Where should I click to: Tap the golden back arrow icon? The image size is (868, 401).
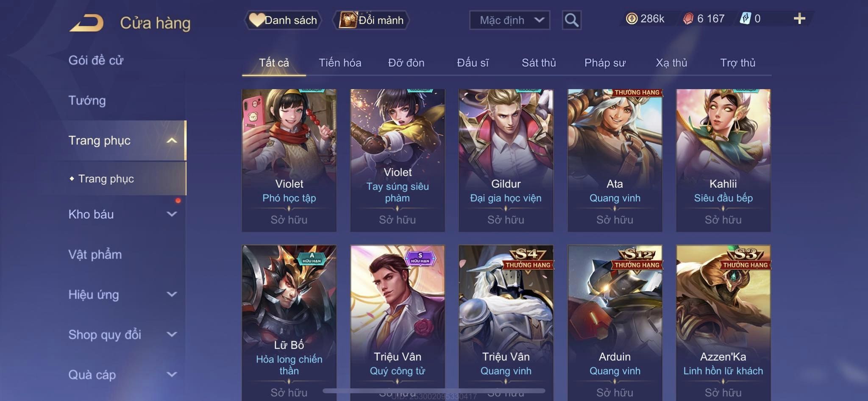[86, 22]
